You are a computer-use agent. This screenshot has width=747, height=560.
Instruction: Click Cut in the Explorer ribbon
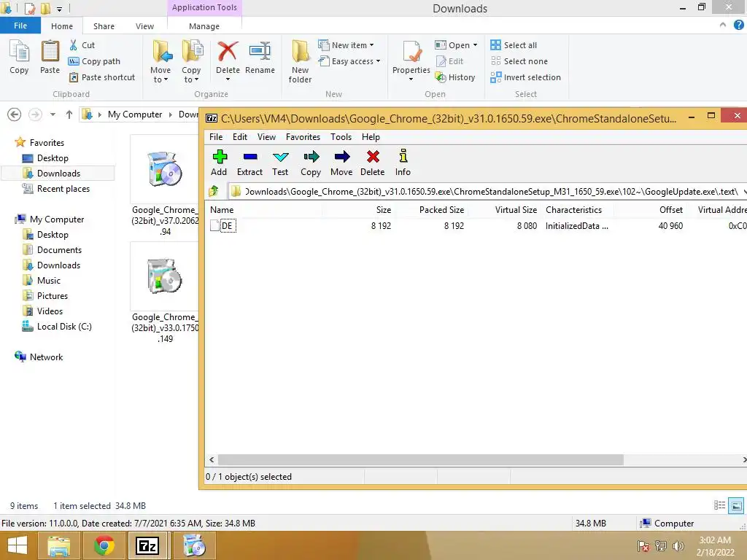[x=82, y=45]
